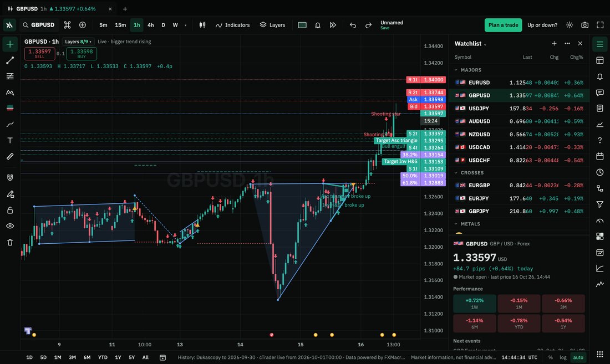The image size is (610, 364).
Task: Select GBPJPY in the watchlist
Action: (x=519, y=211)
